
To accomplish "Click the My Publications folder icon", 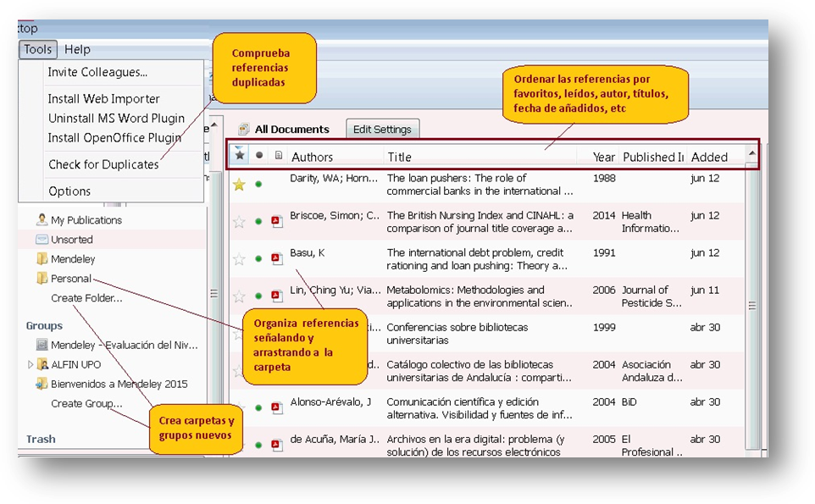I will (x=42, y=220).
